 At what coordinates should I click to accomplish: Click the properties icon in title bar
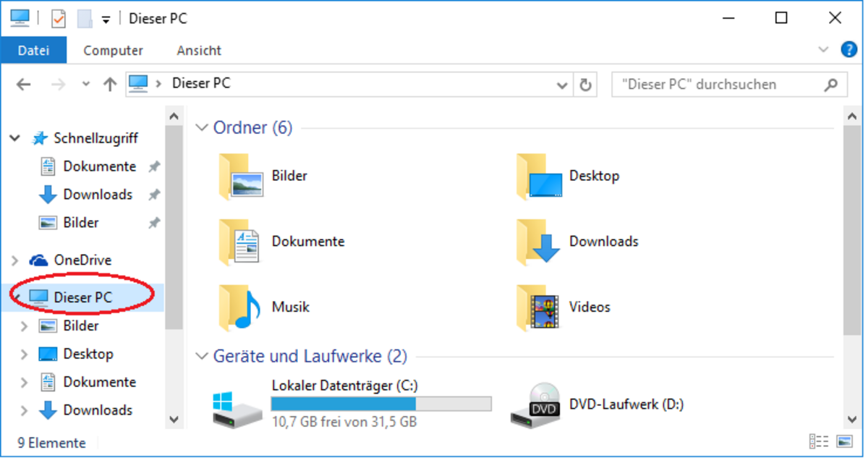[59, 19]
